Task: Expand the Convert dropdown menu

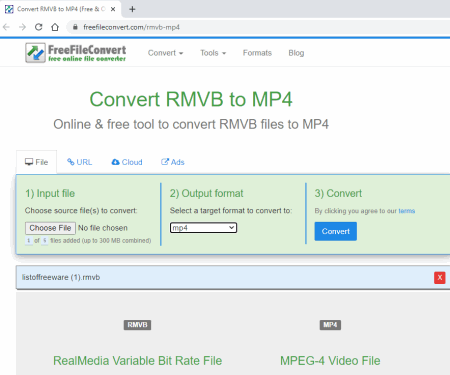Action: pos(165,53)
